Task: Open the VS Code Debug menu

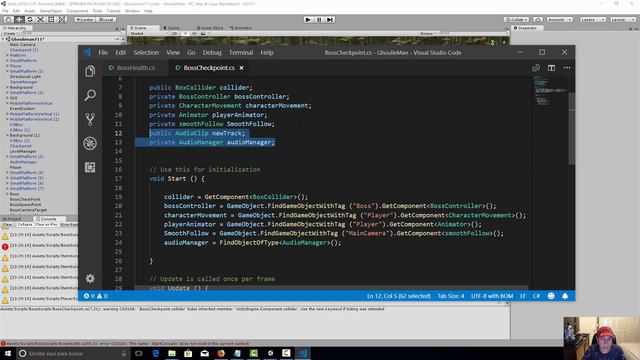Action: click(x=212, y=52)
